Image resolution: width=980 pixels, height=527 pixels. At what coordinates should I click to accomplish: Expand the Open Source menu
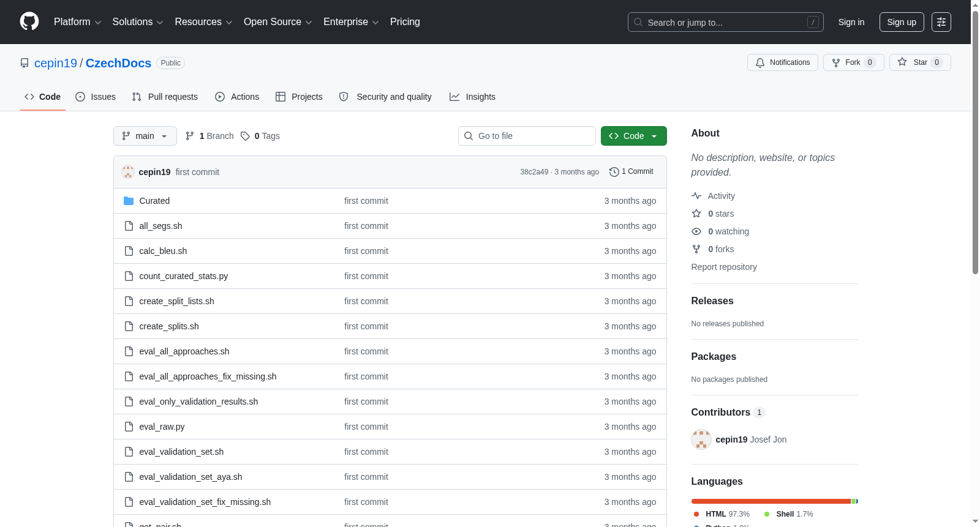(x=278, y=22)
